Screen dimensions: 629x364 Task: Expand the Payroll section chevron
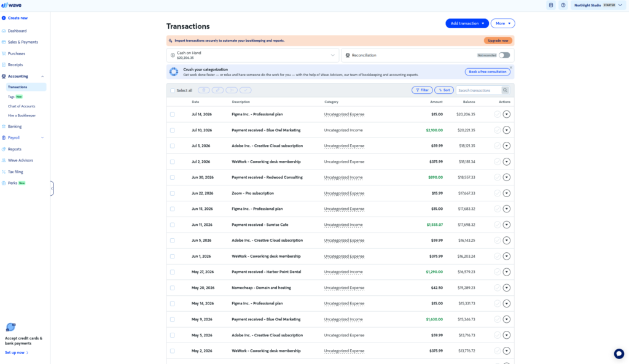42,137
